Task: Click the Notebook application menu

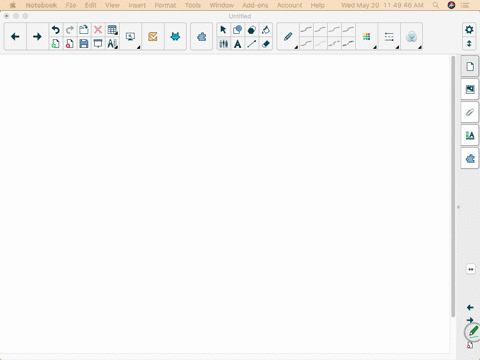Action: pyautogui.click(x=41, y=5)
